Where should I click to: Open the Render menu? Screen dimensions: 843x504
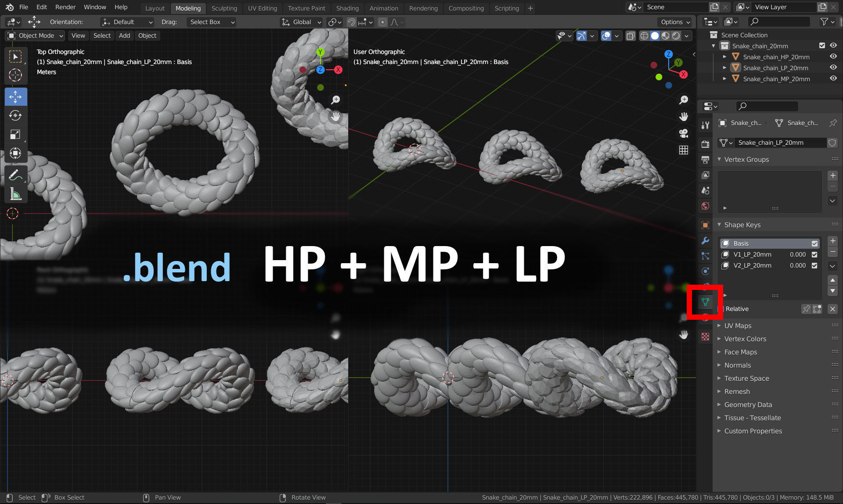[65, 7]
